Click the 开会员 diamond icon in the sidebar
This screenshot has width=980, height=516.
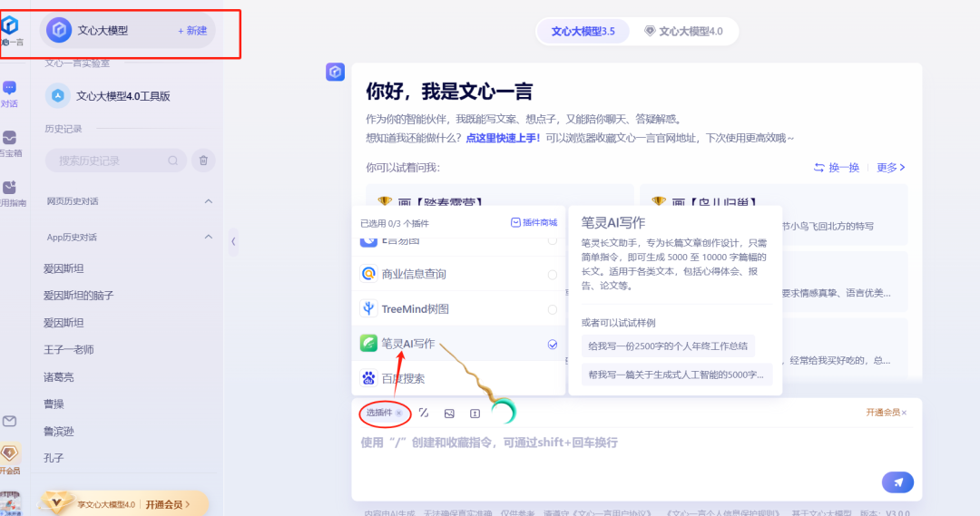[x=10, y=453]
